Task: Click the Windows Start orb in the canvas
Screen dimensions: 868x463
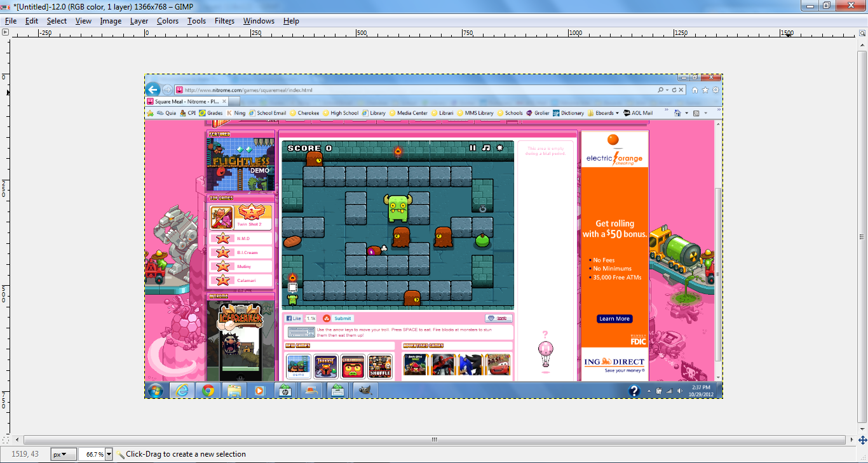Action: pos(155,391)
